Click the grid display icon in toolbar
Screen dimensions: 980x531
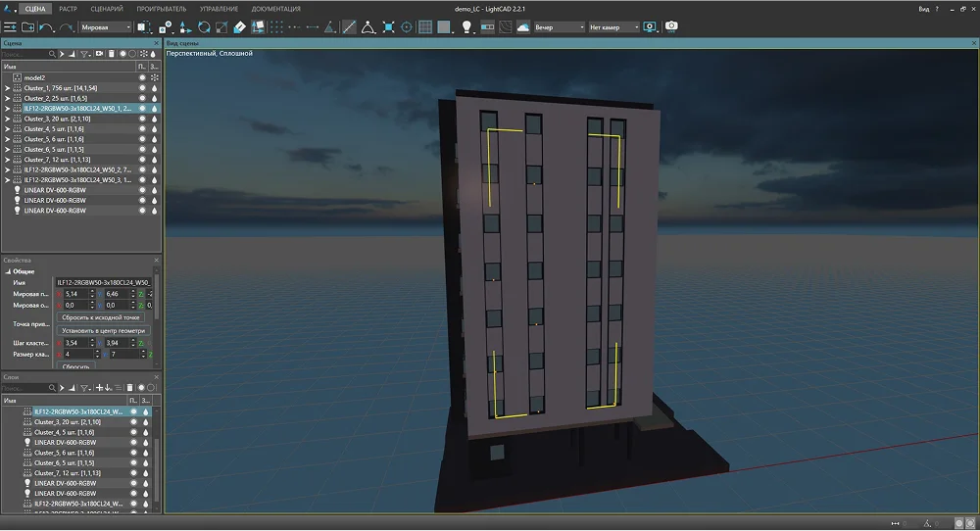click(x=425, y=27)
